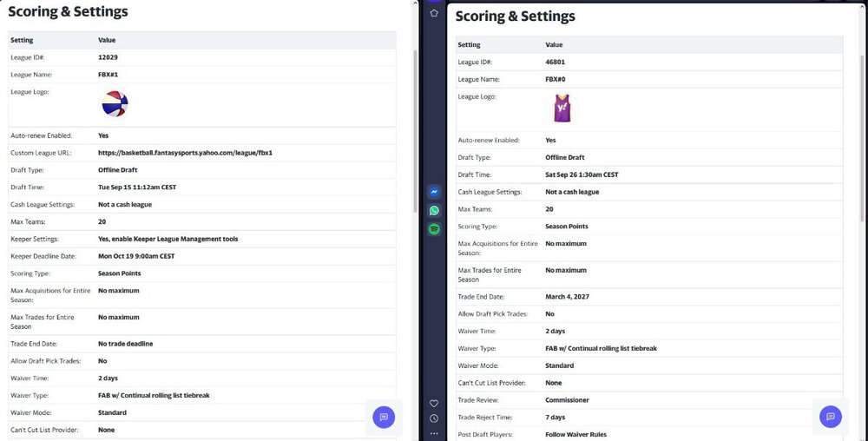
Task: Select League ID value 12029
Action: tap(108, 57)
